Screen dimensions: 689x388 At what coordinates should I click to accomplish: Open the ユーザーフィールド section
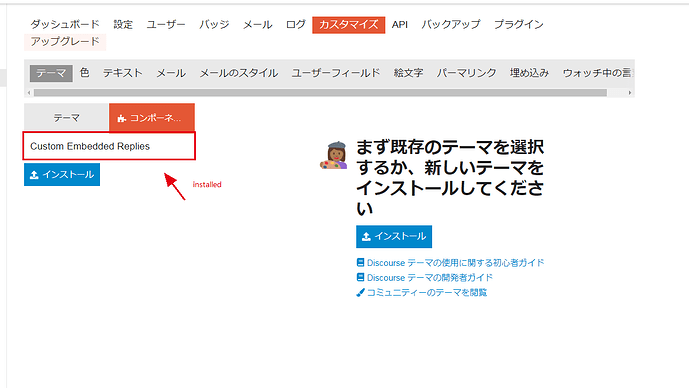pyautogui.click(x=336, y=73)
